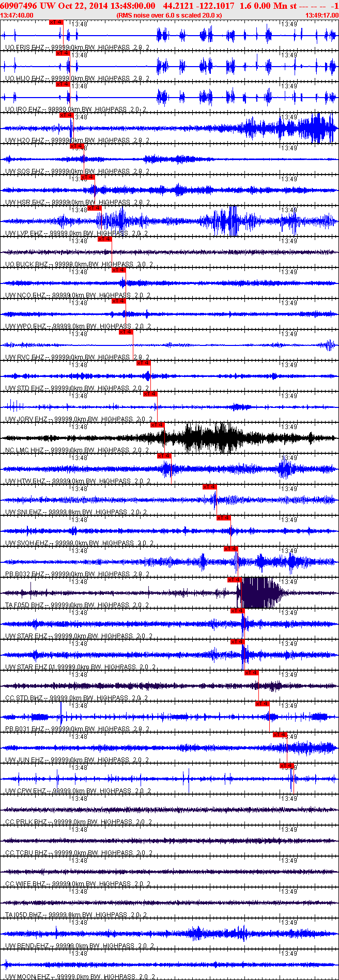The width and height of the screenshot is (339, 980).
Task: Select the NC LMC HHZ station label
Action: [78, 450]
